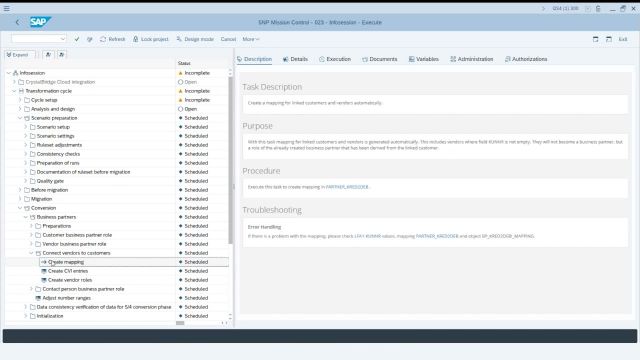Click the second window-layout icon near Exit
Screen dimensions: 640x360
[609, 39]
